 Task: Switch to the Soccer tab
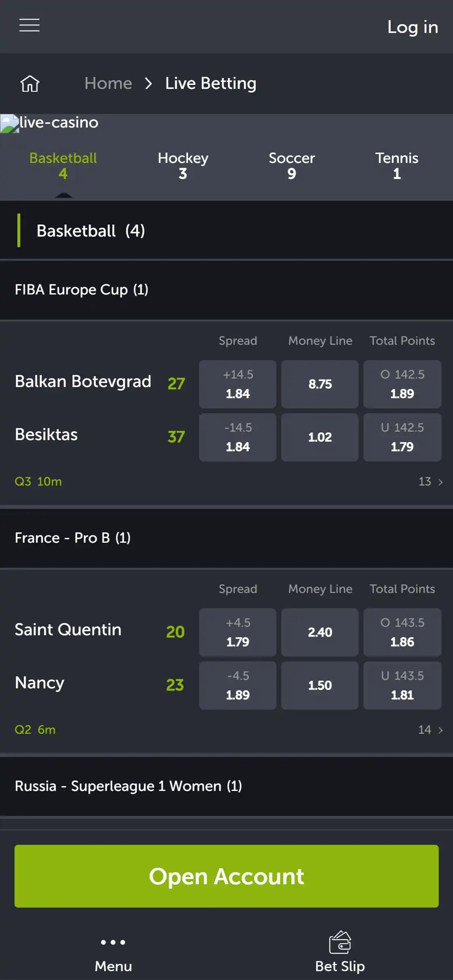pos(292,165)
